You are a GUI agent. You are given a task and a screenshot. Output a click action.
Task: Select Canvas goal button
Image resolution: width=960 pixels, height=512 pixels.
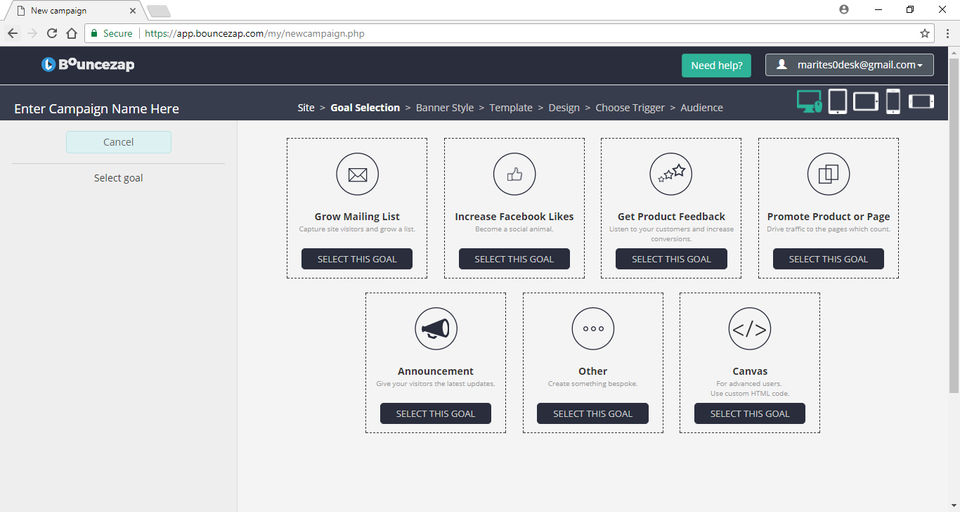click(x=749, y=413)
